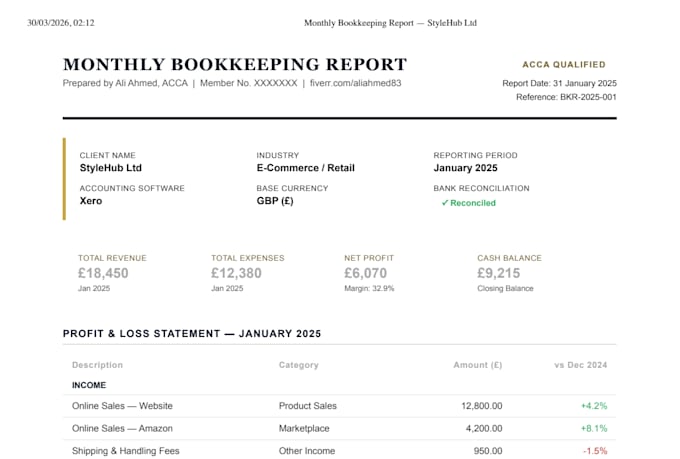Click the amount 4,200.00
Image resolution: width=680 pixels, height=459 pixels.
[484, 428]
